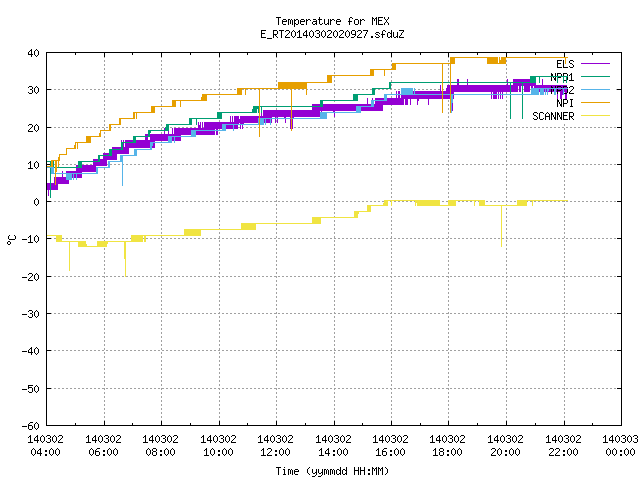Click the ELS legend label
The image size is (640, 480).
click(x=565, y=64)
